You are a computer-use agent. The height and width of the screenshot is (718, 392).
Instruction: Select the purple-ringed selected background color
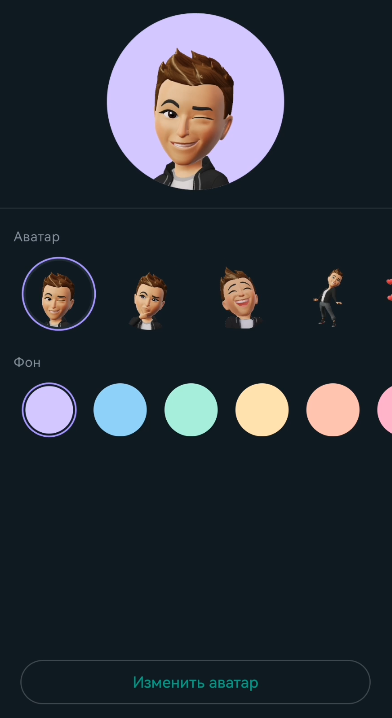tap(49, 409)
